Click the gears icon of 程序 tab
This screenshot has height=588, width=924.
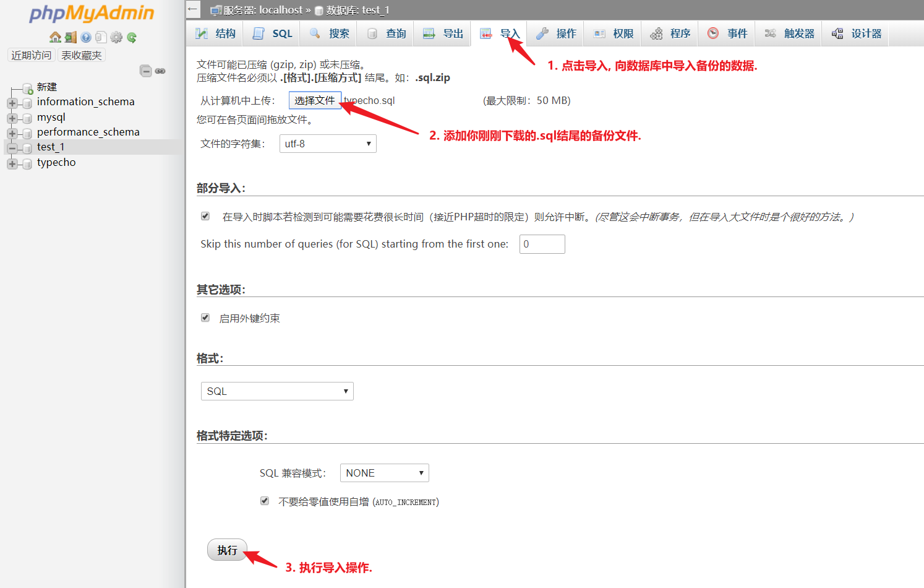(x=656, y=33)
